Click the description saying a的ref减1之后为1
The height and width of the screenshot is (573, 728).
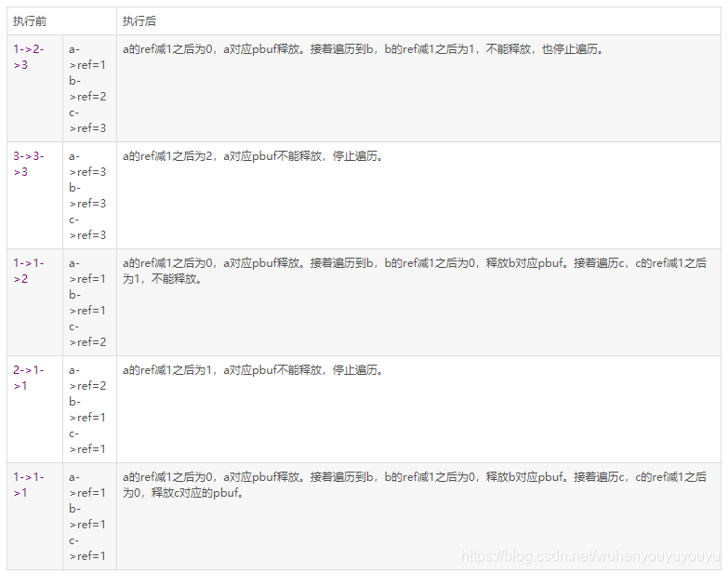[x=253, y=370]
